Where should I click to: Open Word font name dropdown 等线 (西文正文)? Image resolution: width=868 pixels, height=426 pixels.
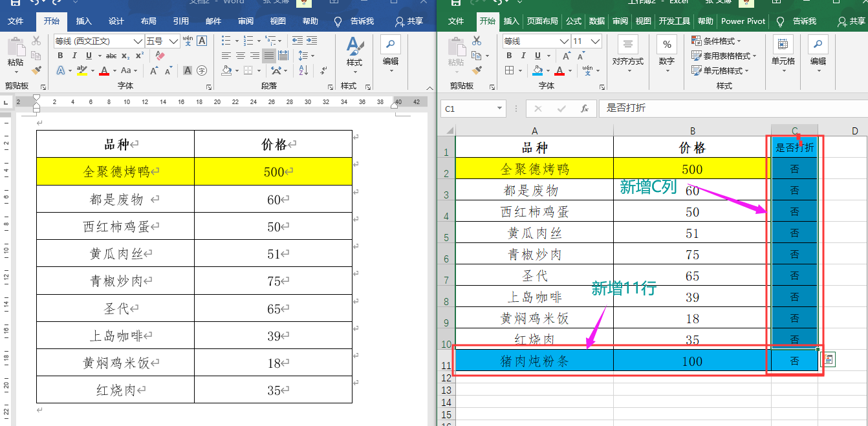138,41
